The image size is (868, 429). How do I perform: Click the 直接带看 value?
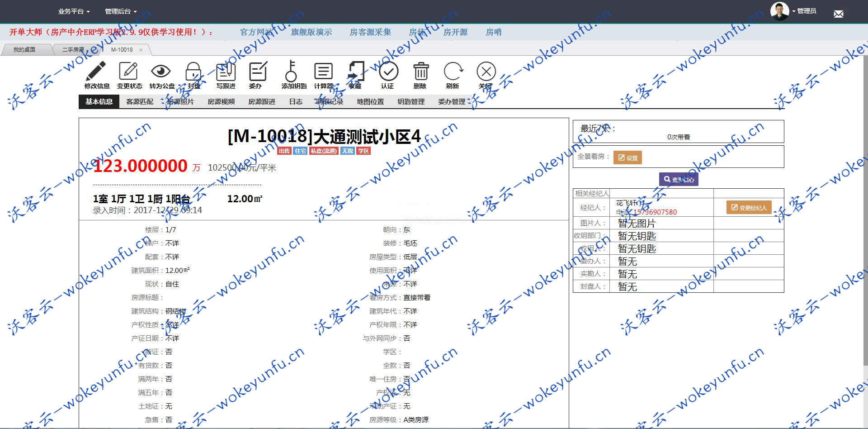coord(417,297)
